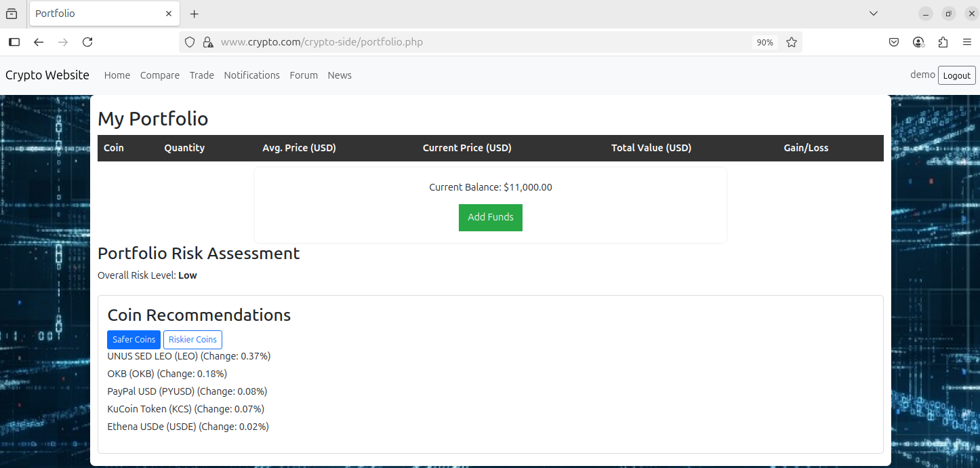The image size is (980, 468).
Task: Click the URL address bar field
Action: click(474, 42)
